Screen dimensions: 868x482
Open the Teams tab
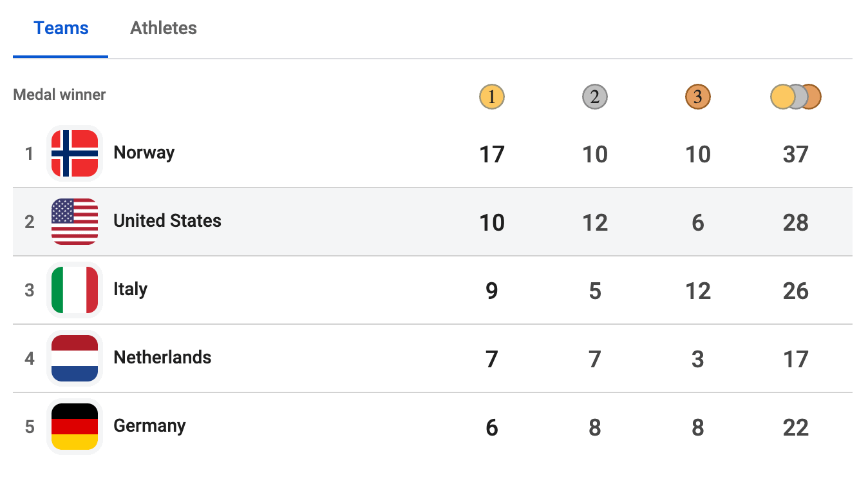pos(61,28)
